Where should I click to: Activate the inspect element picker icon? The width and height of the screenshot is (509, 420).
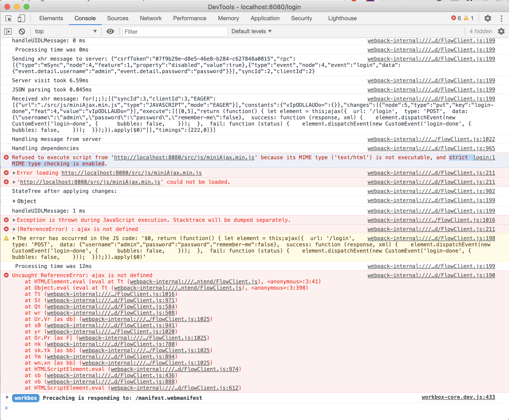pos(8,18)
